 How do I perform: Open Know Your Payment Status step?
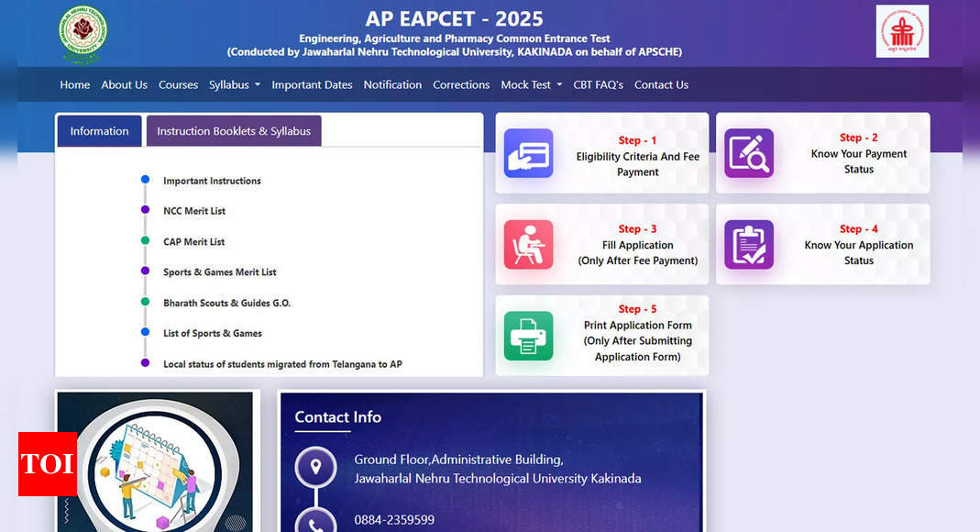[x=822, y=153]
